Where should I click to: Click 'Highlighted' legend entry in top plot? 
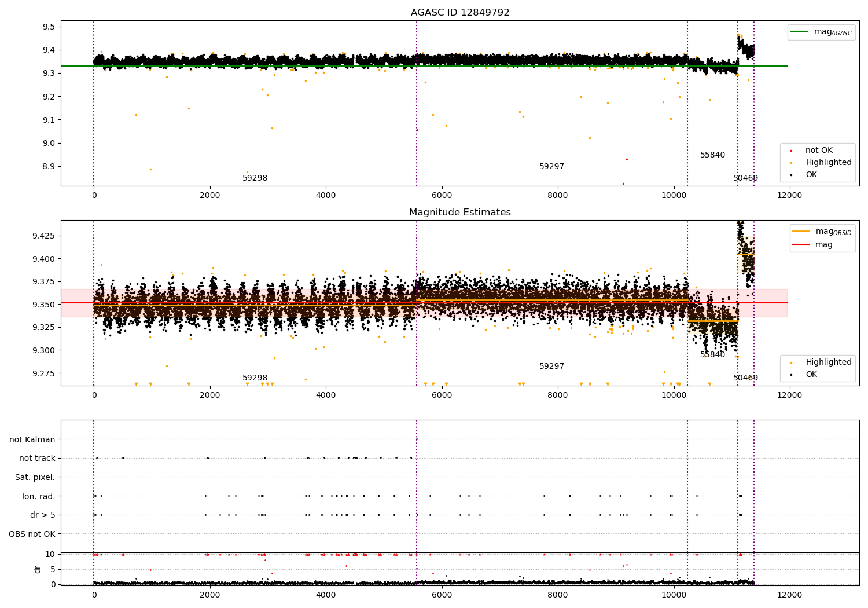coord(829,163)
